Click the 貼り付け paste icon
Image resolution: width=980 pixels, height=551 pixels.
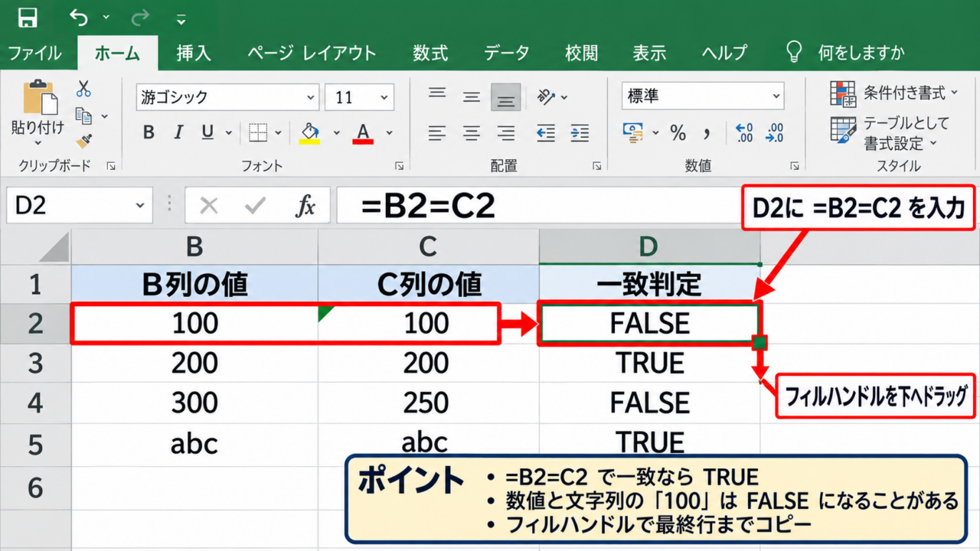pyautogui.click(x=39, y=97)
